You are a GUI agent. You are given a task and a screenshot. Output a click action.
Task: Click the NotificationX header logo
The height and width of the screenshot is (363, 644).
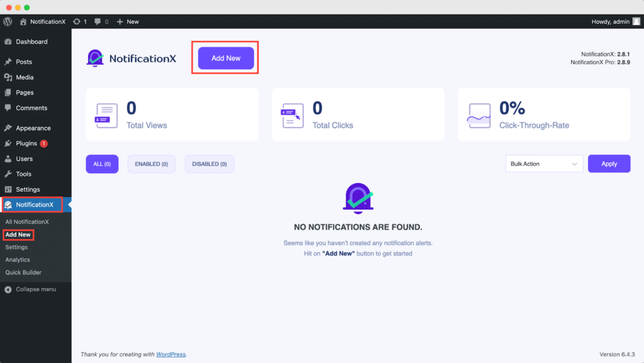[131, 59]
